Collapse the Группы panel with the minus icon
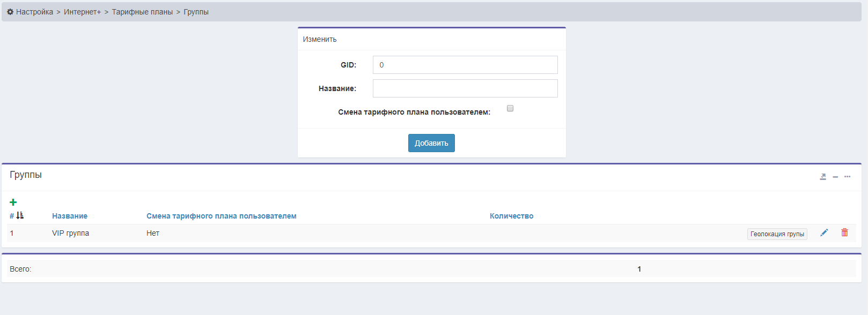The height and width of the screenshot is (315, 868). click(835, 177)
